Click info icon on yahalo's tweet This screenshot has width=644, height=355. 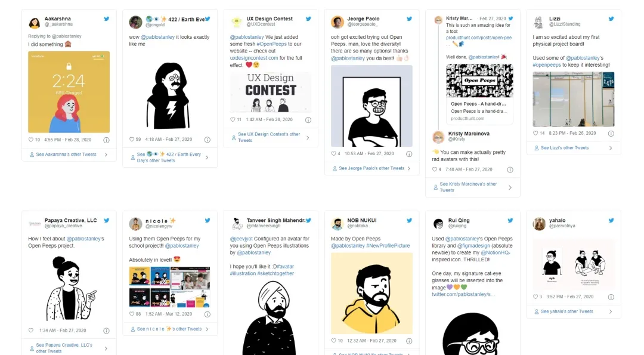click(611, 297)
